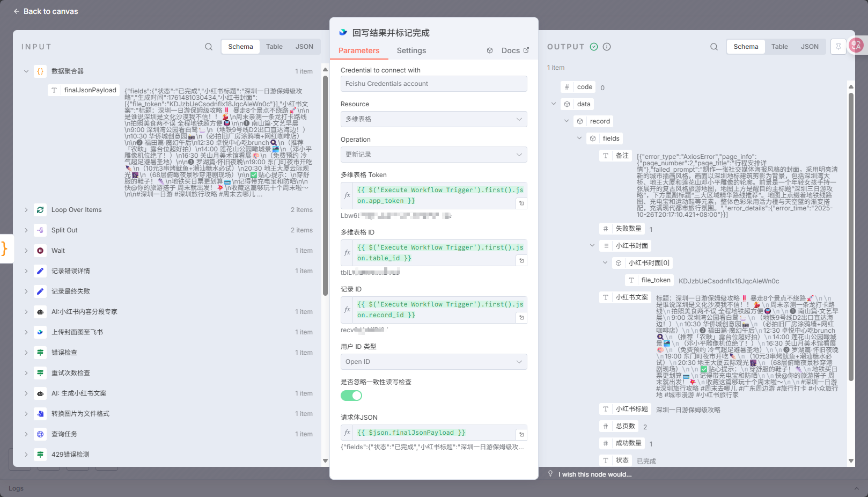Search the output panel with magnifier icon
The height and width of the screenshot is (497, 868).
[714, 47]
